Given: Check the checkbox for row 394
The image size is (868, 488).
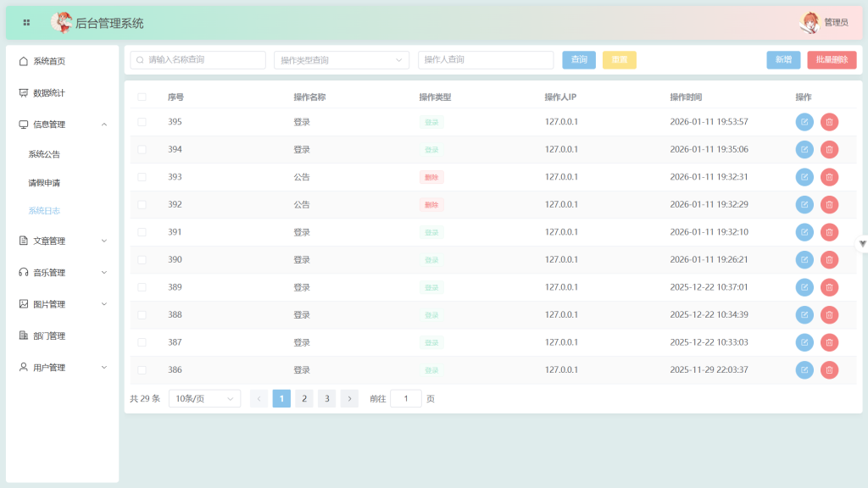Looking at the screenshot, I should [x=142, y=150].
